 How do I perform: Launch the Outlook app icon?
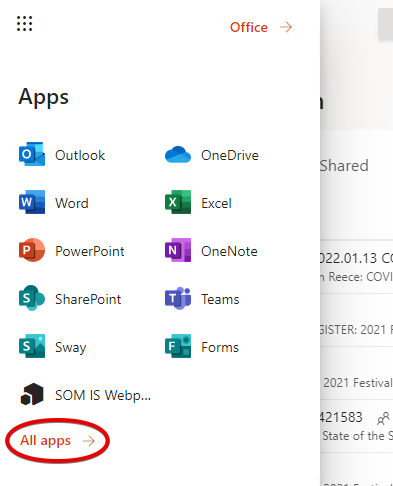pos(32,154)
